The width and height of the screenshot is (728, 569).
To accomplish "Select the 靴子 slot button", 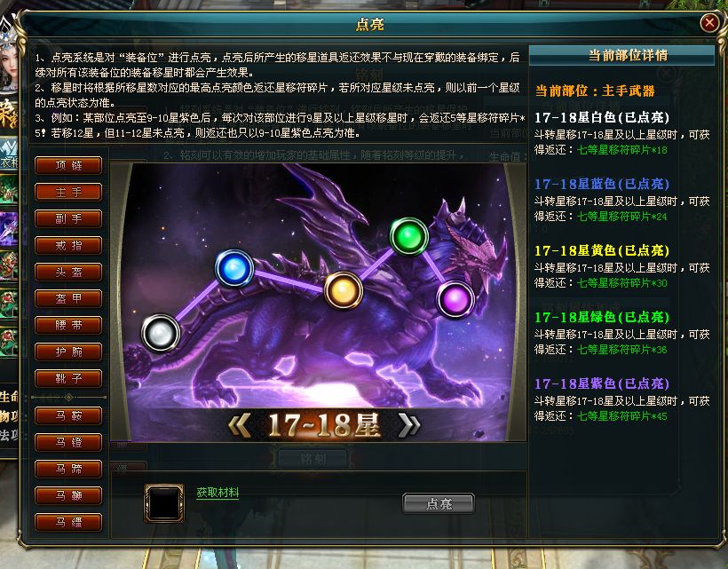I will click(68, 378).
